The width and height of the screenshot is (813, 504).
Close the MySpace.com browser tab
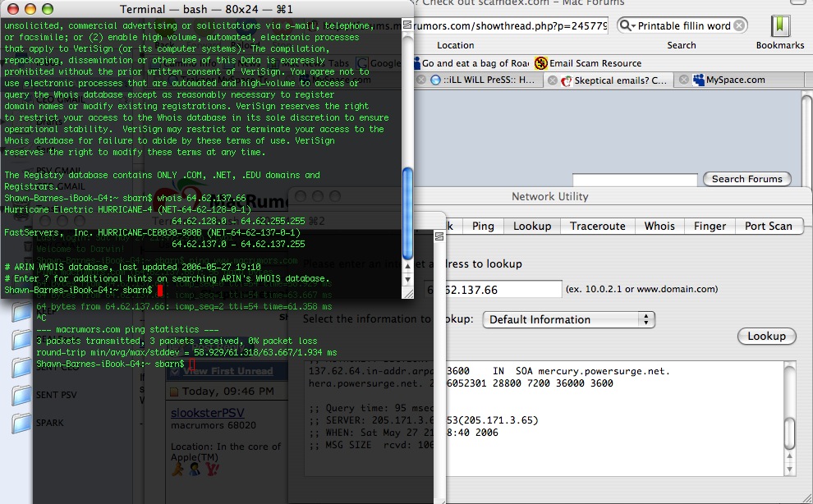(684, 80)
